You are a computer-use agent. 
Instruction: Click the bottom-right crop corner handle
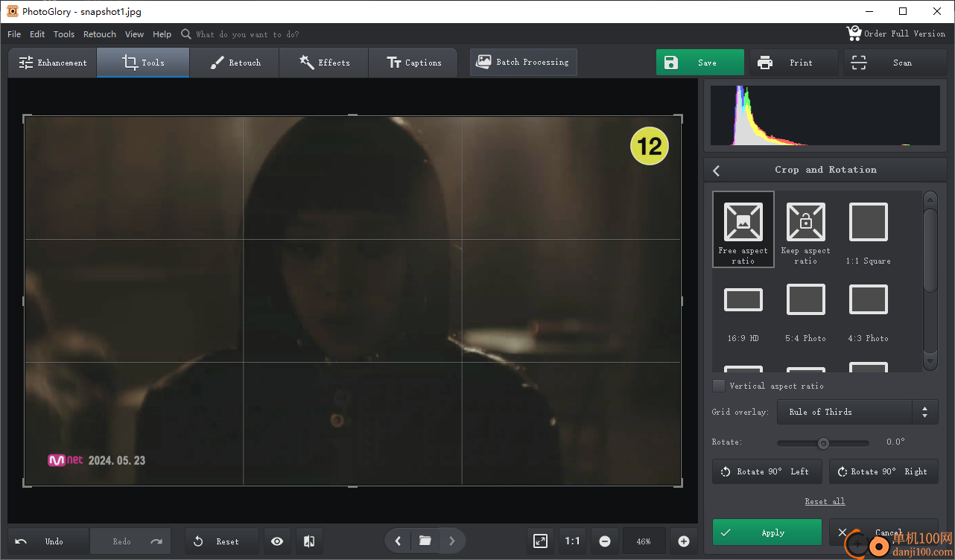tap(679, 484)
